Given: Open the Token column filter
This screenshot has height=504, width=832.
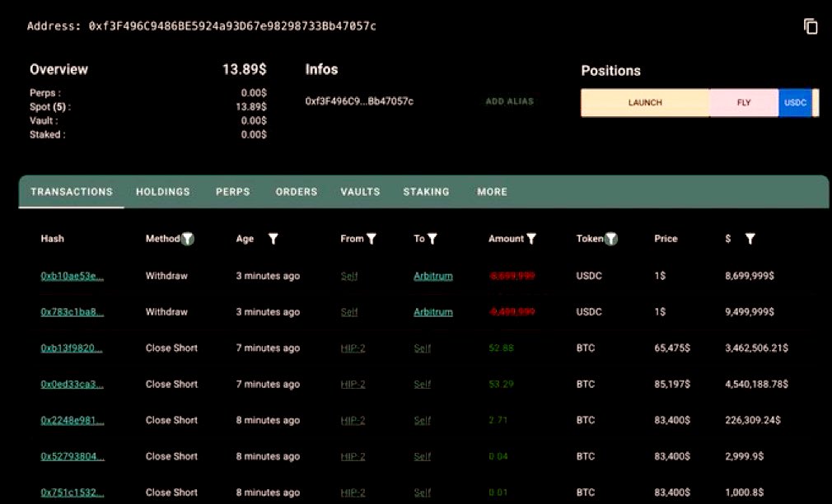Looking at the screenshot, I should coord(611,239).
